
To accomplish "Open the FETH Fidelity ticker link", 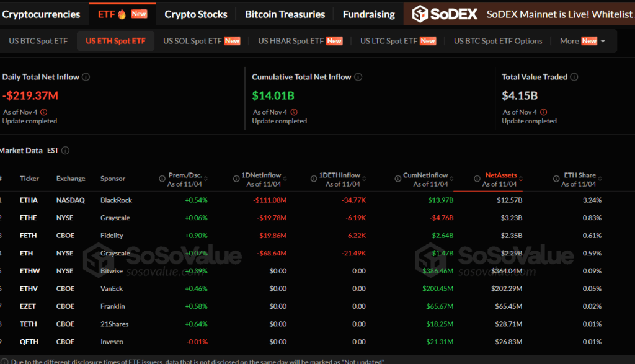I will point(28,236).
